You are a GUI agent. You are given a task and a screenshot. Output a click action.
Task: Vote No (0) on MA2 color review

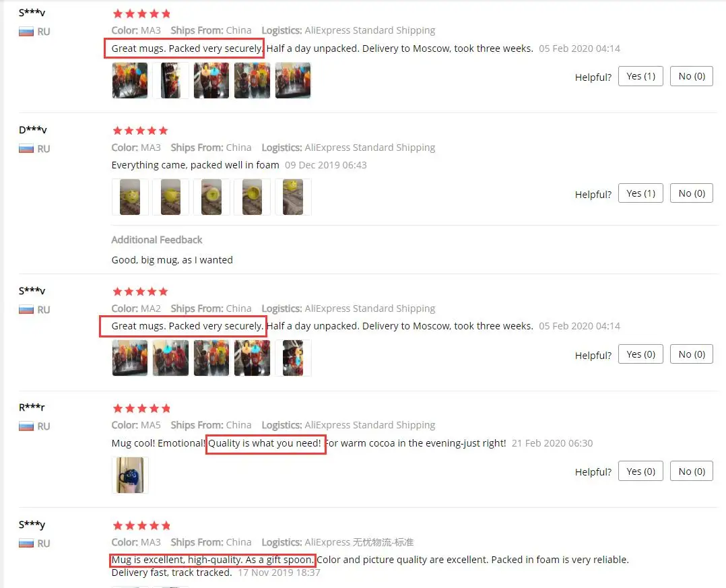pos(691,354)
